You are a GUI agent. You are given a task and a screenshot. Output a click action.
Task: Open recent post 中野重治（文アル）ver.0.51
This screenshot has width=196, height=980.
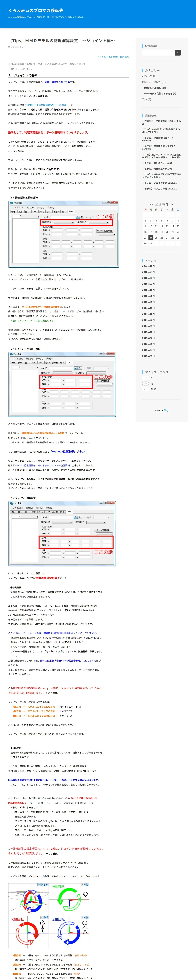point(158,139)
